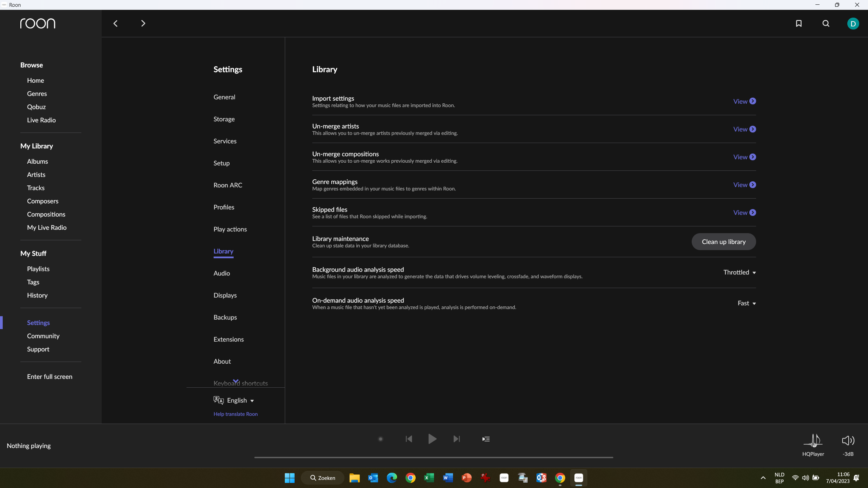Screen dimensions: 868x488
Task: Open Storage settings section
Action: [224, 119]
